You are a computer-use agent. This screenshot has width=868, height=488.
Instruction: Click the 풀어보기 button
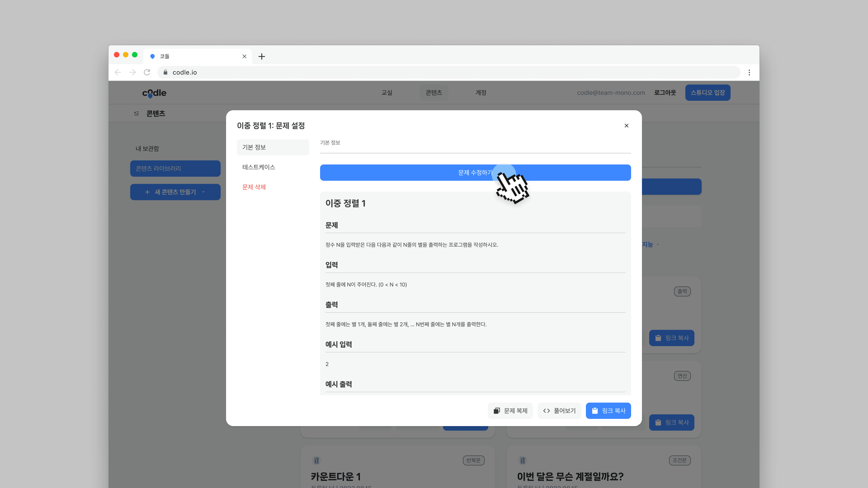point(559,411)
